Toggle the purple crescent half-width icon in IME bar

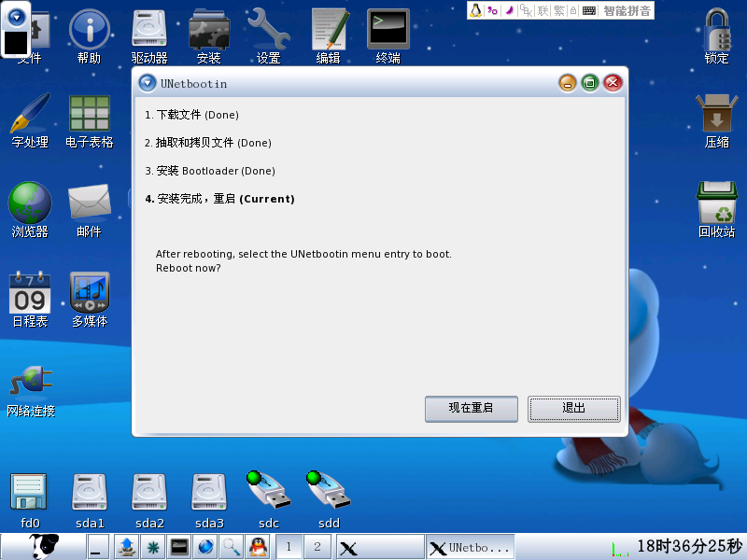(509, 10)
